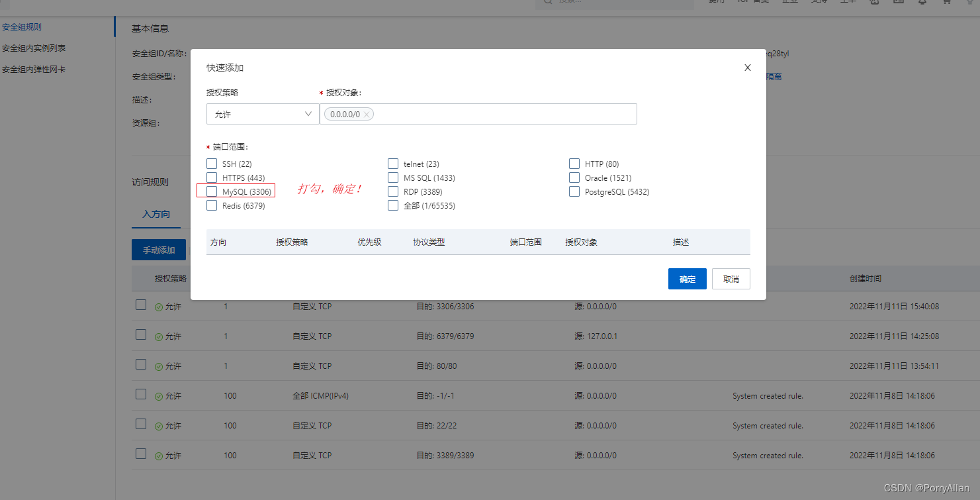Close the 快速添加 dialog with the X
The width and height of the screenshot is (980, 500).
(x=748, y=68)
